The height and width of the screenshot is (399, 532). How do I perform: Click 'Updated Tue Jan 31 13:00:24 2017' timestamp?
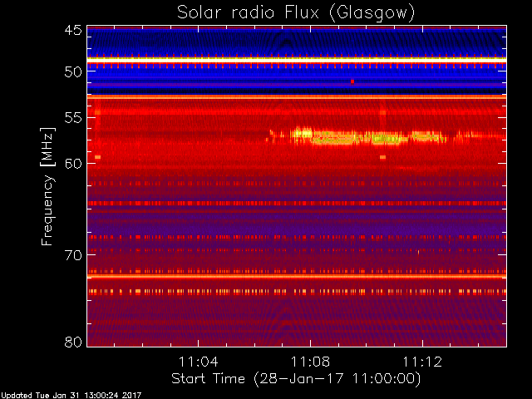(71, 396)
